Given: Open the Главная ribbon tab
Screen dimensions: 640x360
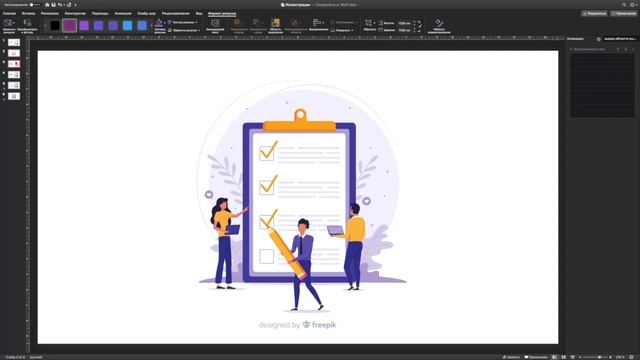Looking at the screenshot, I should (x=9, y=13).
